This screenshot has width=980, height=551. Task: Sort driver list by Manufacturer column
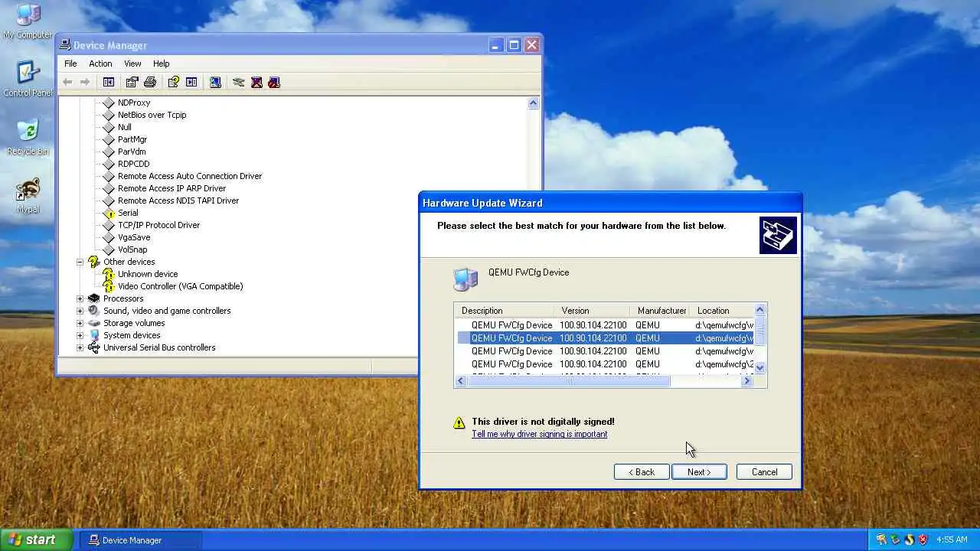click(660, 311)
